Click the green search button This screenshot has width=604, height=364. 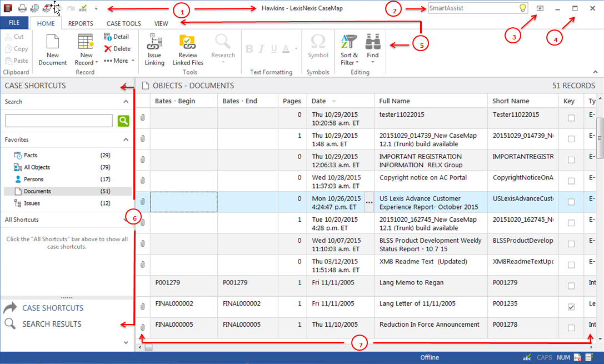coord(123,121)
